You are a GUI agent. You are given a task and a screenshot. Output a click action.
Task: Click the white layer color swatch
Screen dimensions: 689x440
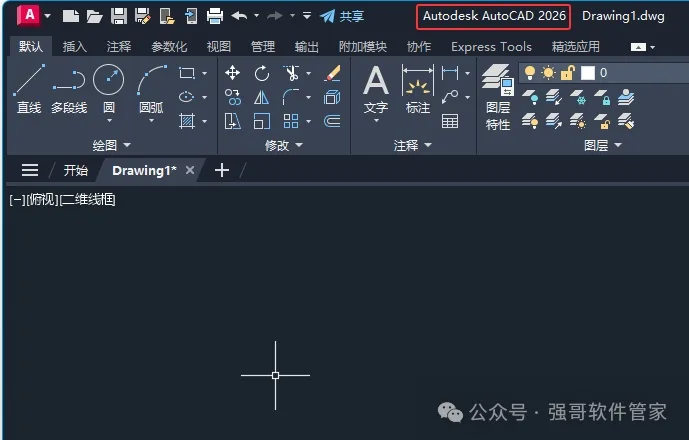point(587,73)
